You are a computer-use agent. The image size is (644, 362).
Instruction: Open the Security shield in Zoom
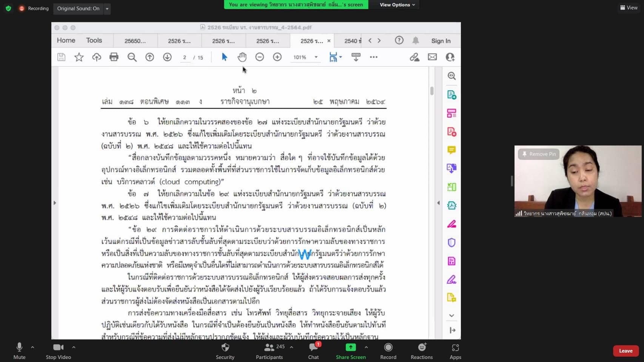point(225,351)
